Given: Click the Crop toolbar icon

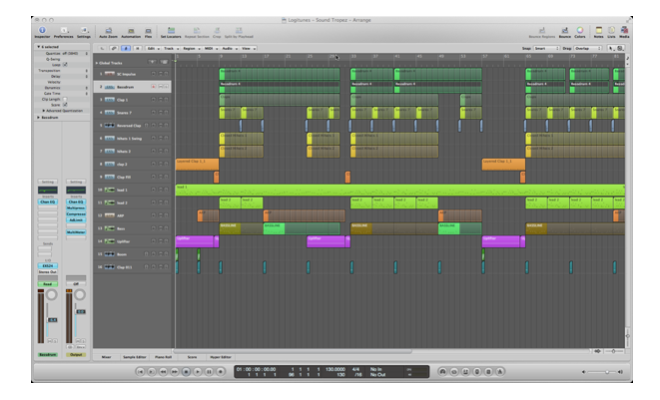Looking at the screenshot, I should [217, 32].
